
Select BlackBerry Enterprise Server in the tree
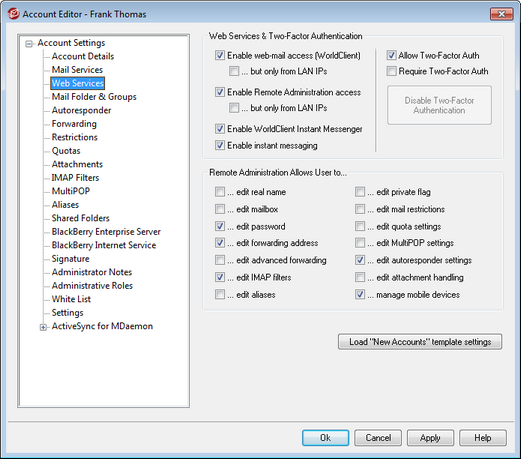(x=106, y=232)
